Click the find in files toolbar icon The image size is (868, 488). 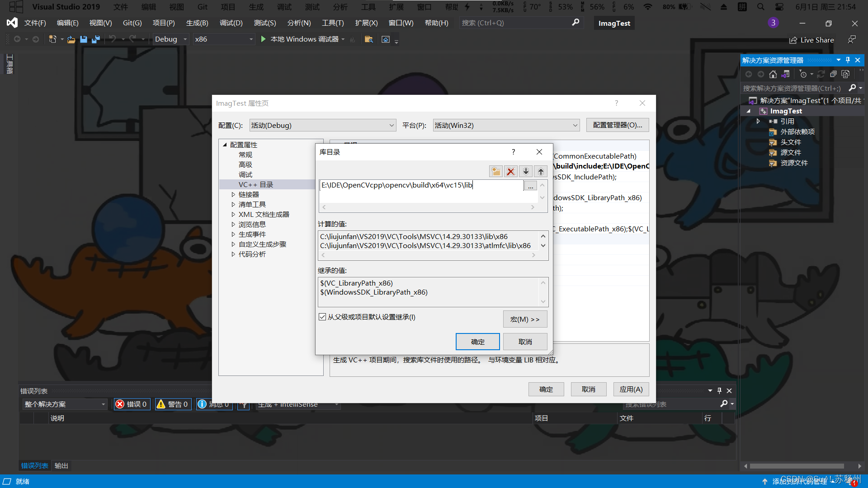(368, 39)
